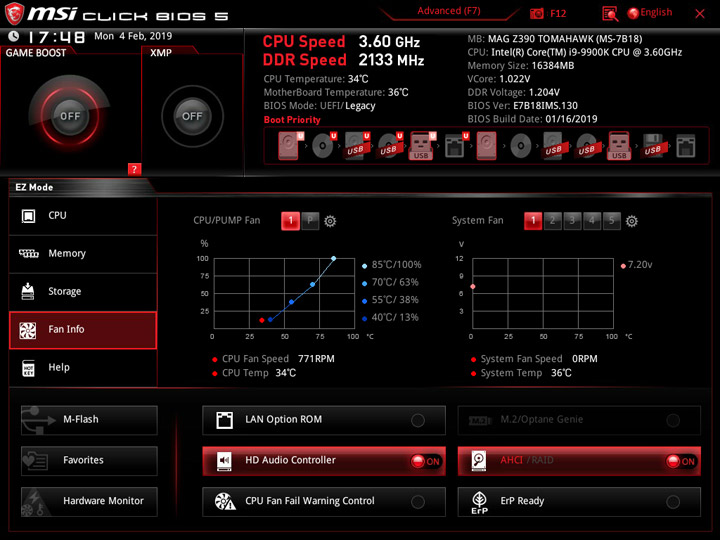
Task: Select System Fan 4 button
Action: click(x=592, y=221)
